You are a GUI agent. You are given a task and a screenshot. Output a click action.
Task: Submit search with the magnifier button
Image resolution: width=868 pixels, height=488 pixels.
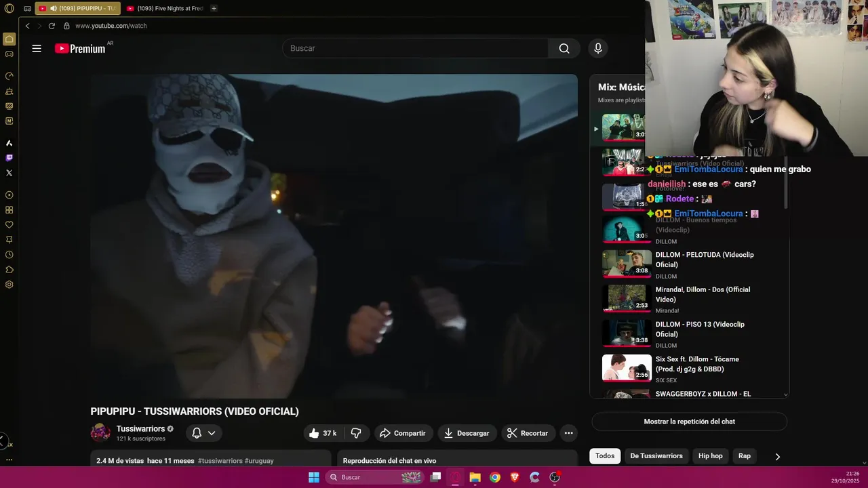[x=564, y=48]
